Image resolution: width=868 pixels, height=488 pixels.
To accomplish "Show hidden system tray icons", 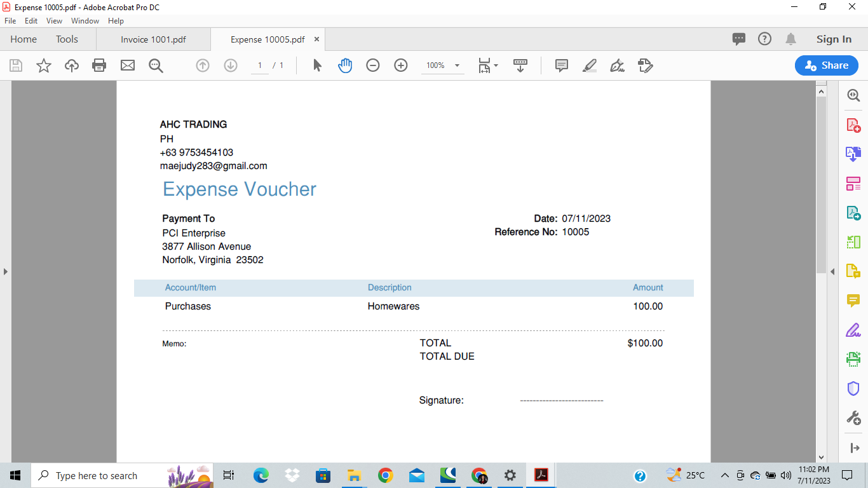I will click(724, 475).
